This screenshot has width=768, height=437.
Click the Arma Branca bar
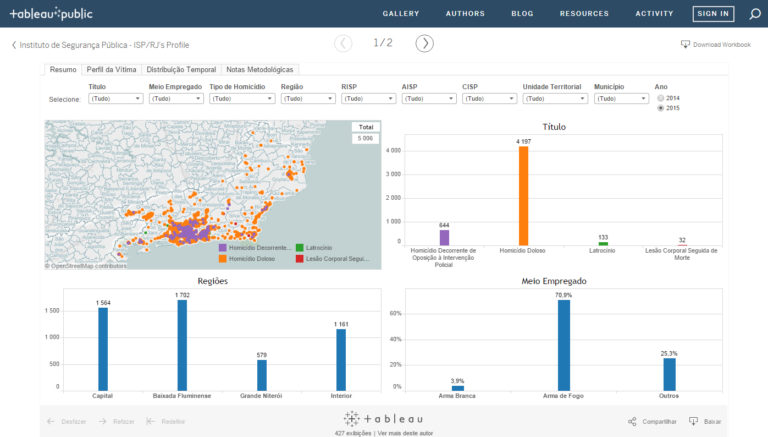[457, 388]
